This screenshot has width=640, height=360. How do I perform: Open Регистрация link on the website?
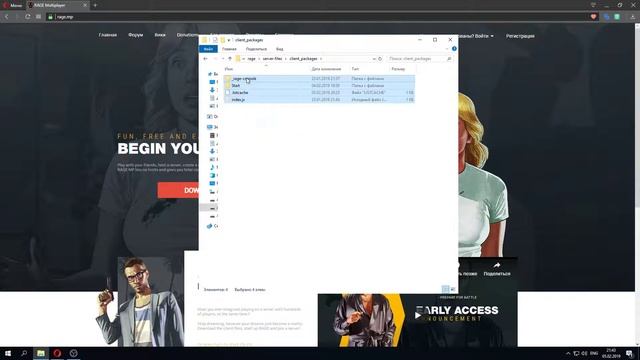pos(520,36)
